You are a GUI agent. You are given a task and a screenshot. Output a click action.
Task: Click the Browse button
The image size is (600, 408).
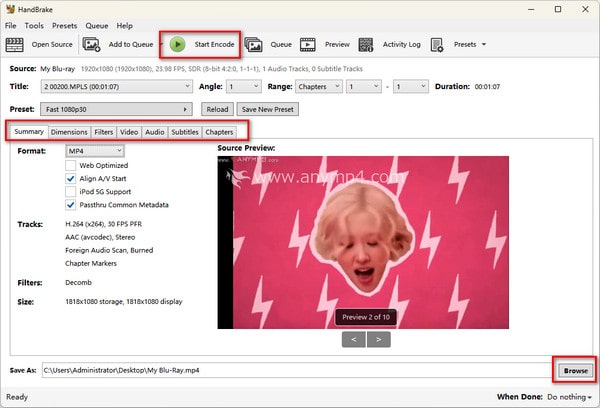coord(575,371)
